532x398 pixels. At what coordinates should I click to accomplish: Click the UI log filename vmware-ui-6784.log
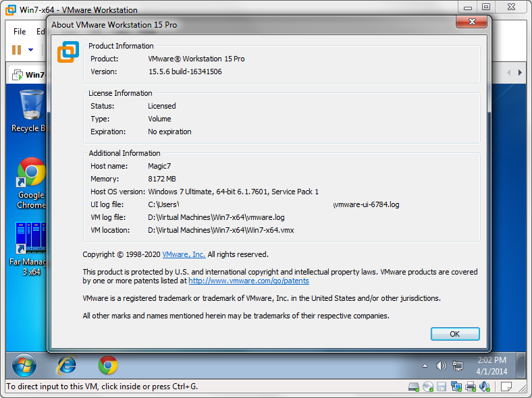[367, 204]
